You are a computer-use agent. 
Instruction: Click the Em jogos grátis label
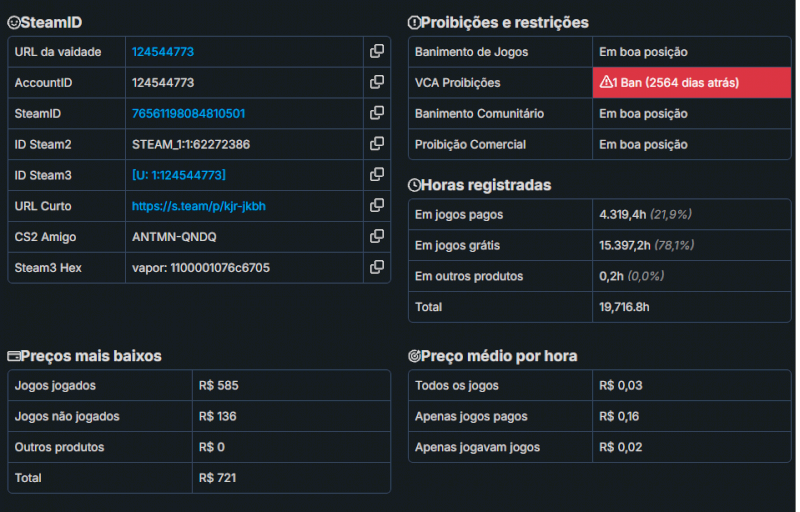coord(457,245)
